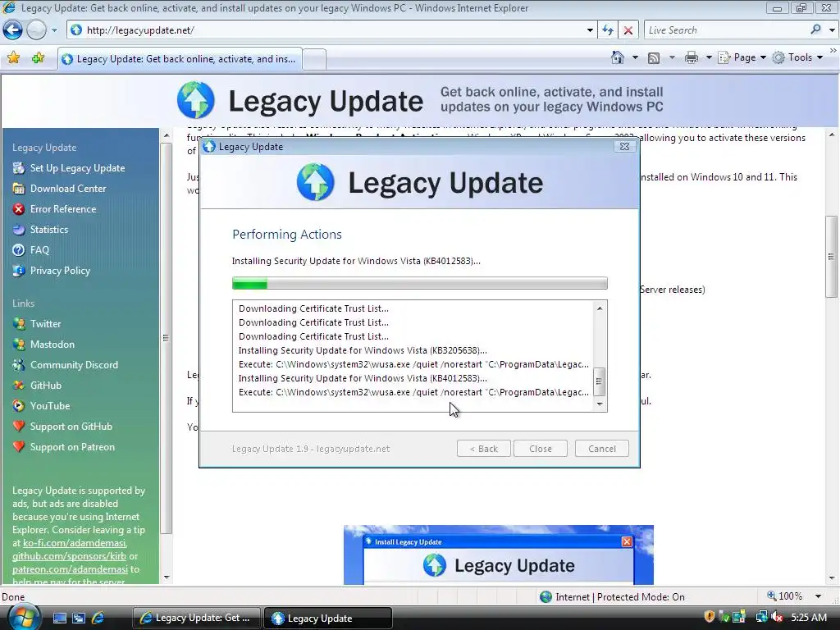Click the main page scrollbar thumb
The height and width of the screenshot is (630, 840).
tap(831, 257)
